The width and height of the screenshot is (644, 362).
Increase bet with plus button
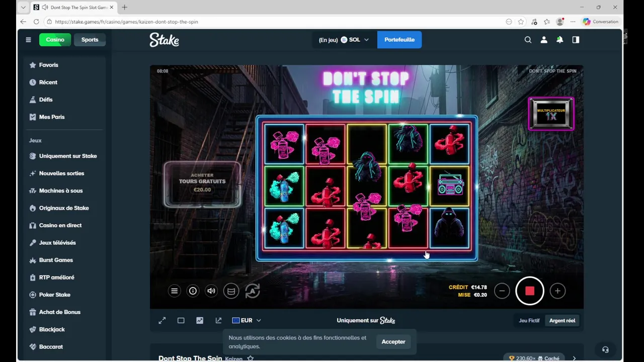(557, 291)
